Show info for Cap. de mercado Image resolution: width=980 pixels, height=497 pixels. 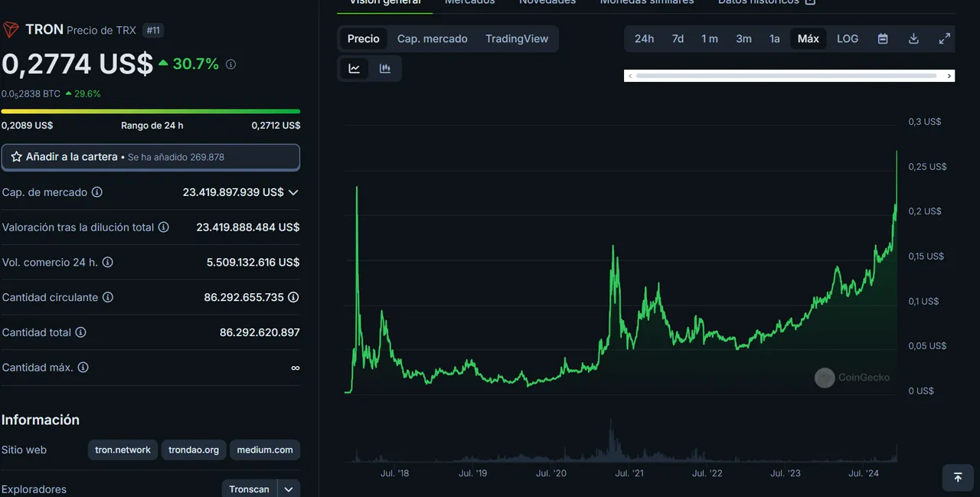point(97,192)
